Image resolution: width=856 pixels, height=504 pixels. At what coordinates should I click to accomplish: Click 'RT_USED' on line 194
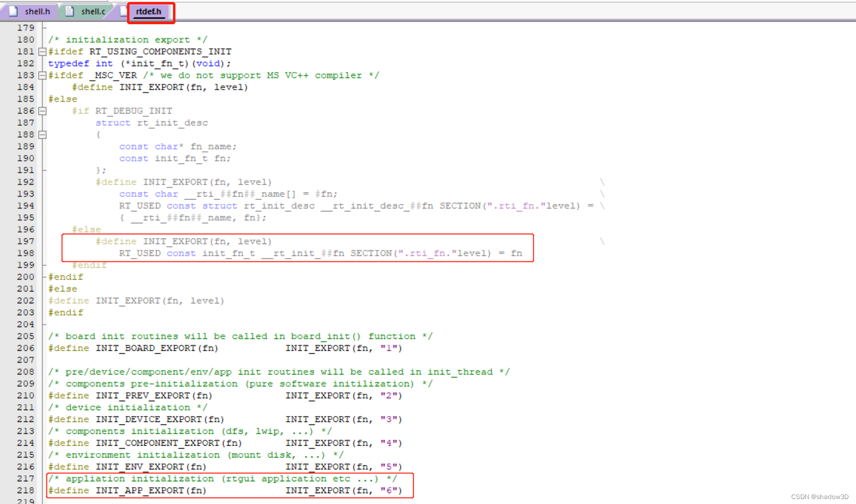[140, 206]
